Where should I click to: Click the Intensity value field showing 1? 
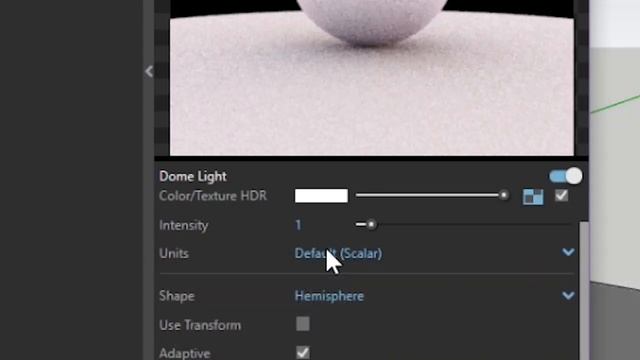(x=299, y=225)
